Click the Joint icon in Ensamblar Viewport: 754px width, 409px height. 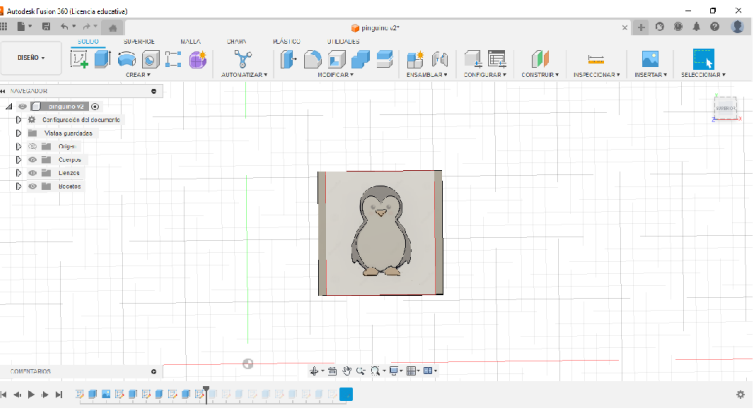click(x=440, y=59)
